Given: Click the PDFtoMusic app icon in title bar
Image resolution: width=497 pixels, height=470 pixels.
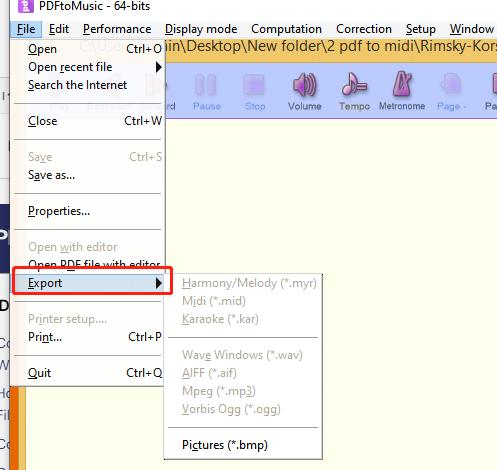Looking at the screenshot, I should tap(26, 6).
